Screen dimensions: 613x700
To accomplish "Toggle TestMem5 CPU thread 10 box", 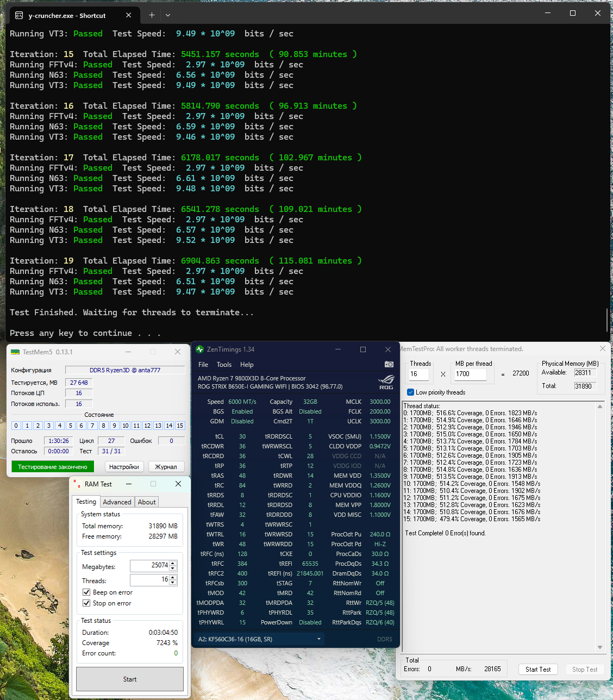I will 125,426.
